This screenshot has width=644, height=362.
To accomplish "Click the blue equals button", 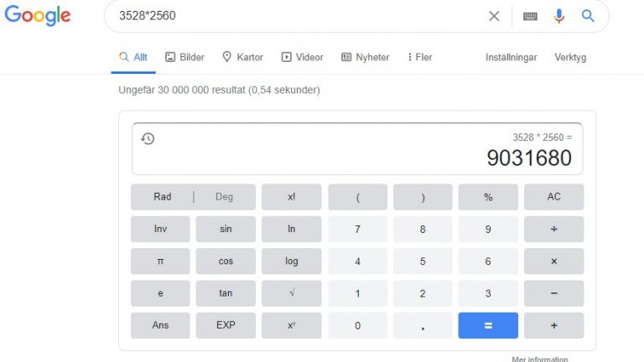I will pyautogui.click(x=488, y=325).
